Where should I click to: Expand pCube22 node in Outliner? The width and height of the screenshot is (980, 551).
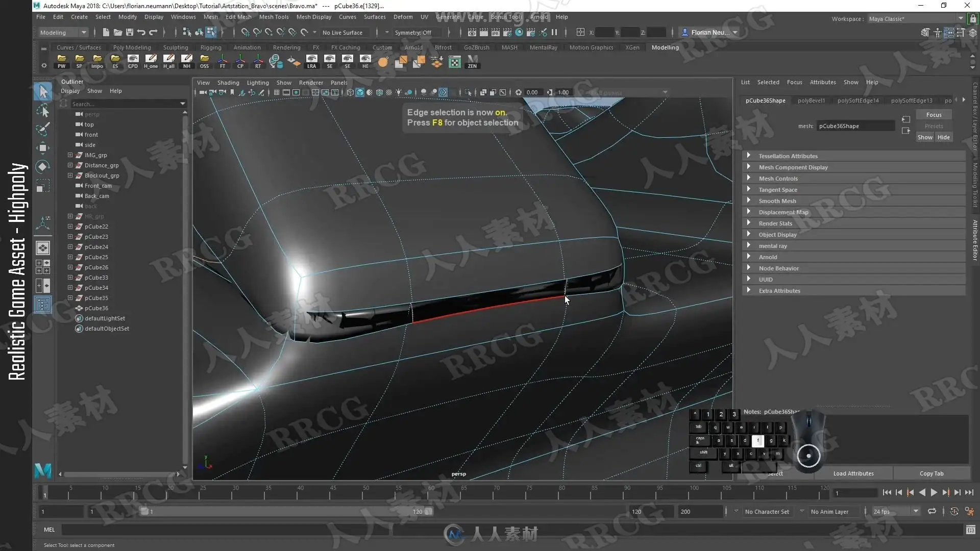pos(70,227)
